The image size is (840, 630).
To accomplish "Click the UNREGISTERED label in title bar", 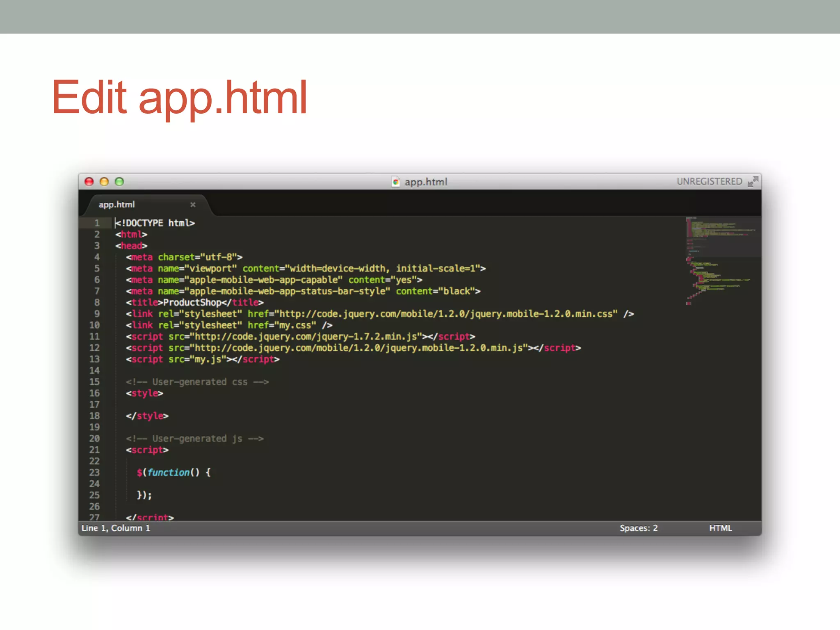I will [709, 181].
